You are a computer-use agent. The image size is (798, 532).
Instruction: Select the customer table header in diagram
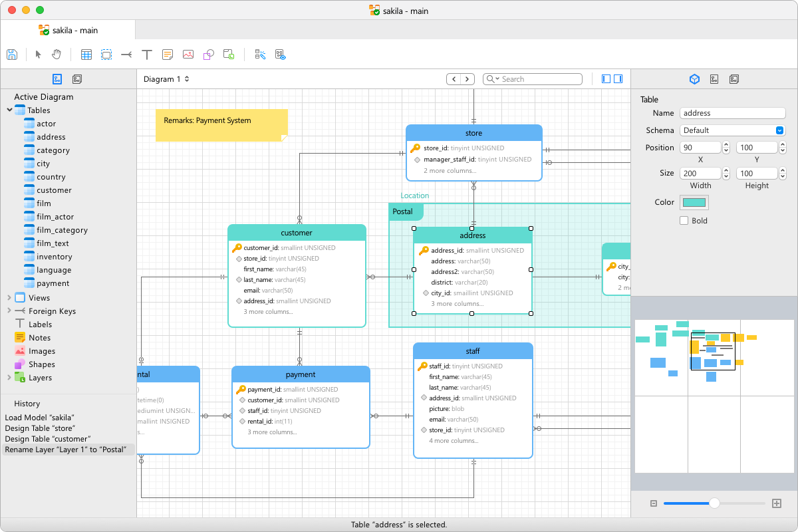[297, 233]
